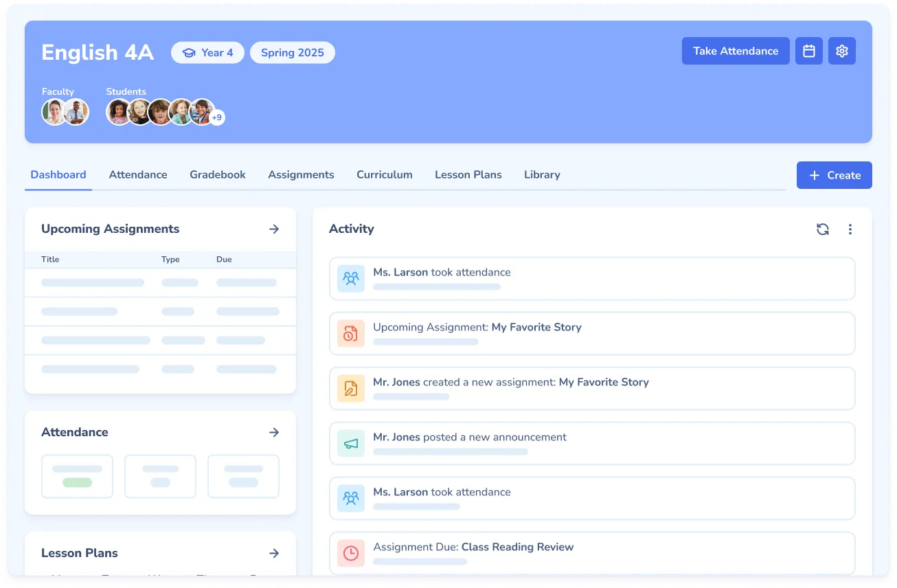Click the document icon on Mr. Jones's new assignment
The width and height of the screenshot is (897, 588).
(350, 389)
